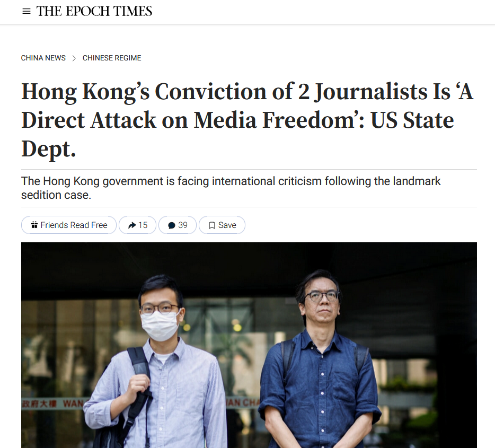Click the red Wan Chai sign in photo
The image size is (495, 448).
(52, 404)
